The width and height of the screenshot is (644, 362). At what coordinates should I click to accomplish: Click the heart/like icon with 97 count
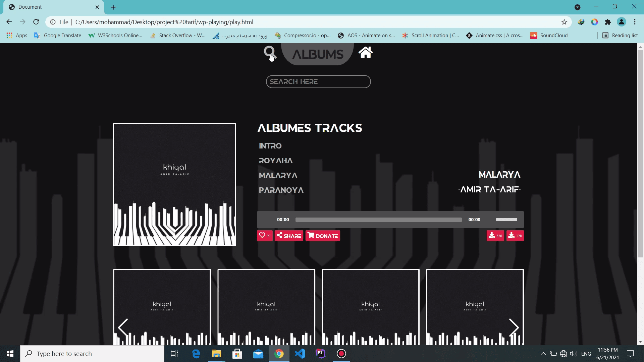click(x=264, y=236)
